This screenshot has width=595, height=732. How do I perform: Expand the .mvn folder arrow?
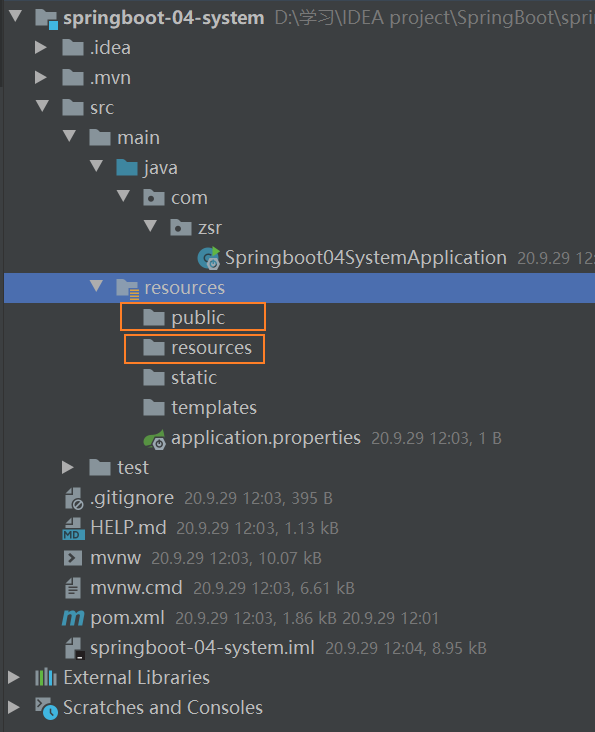point(41,77)
